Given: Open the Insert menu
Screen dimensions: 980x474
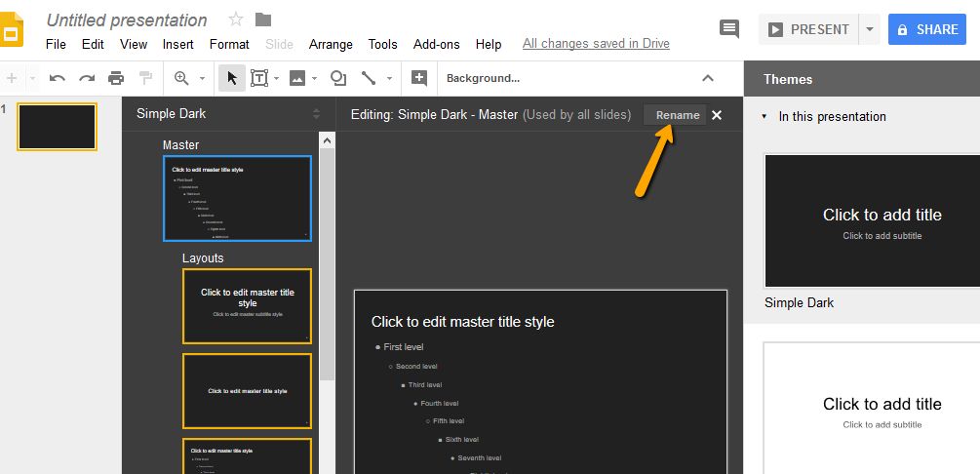Looking at the screenshot, I should 177,44.
